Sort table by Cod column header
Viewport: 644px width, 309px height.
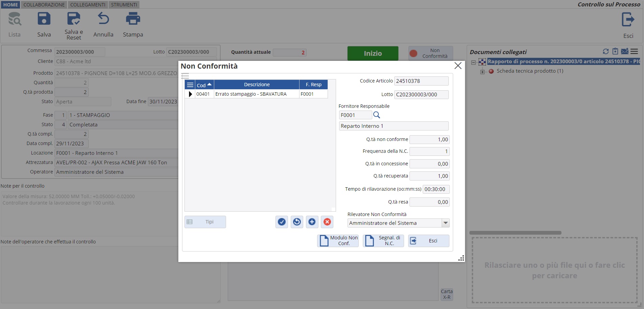point(204,85)
